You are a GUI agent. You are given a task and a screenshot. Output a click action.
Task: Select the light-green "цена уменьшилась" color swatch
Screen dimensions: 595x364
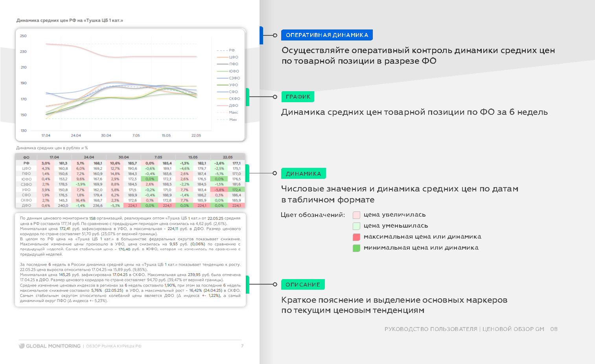tap(356, 226)
